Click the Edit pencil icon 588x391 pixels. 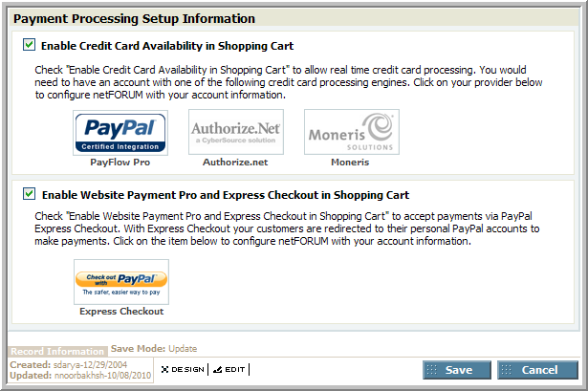(x=217, y=370)
